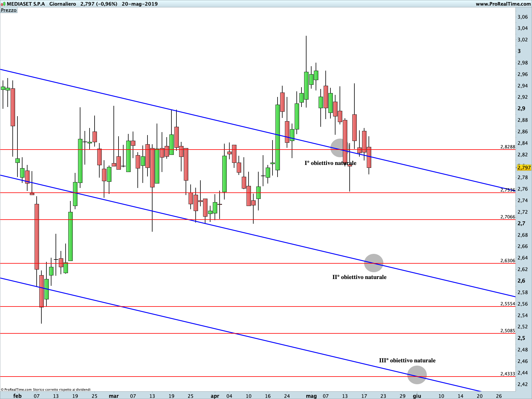Viewport: 532px width, 399px height.
Task: Click the 2,797 (-0,96%) quote in header
Action: click(99, 4)
